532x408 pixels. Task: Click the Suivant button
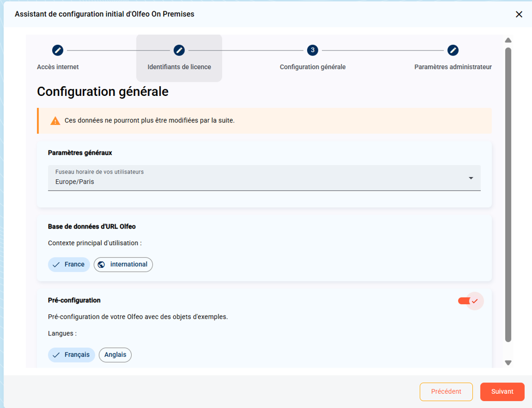point(502,392)
